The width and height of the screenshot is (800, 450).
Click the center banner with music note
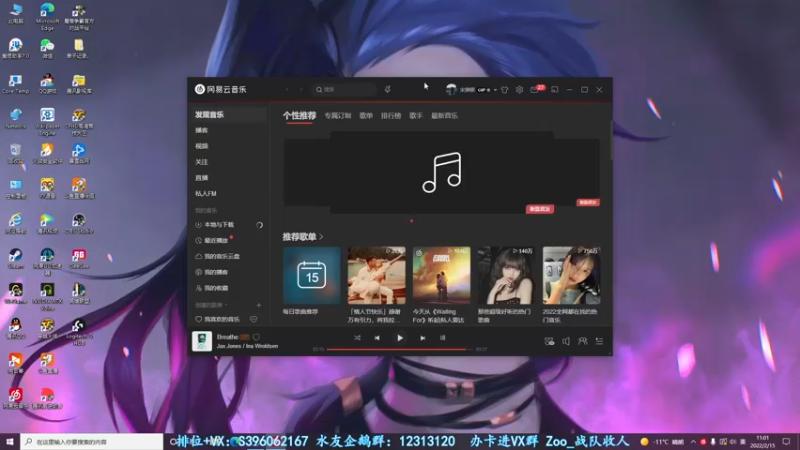pyautogui.click(x=442, y=172)
